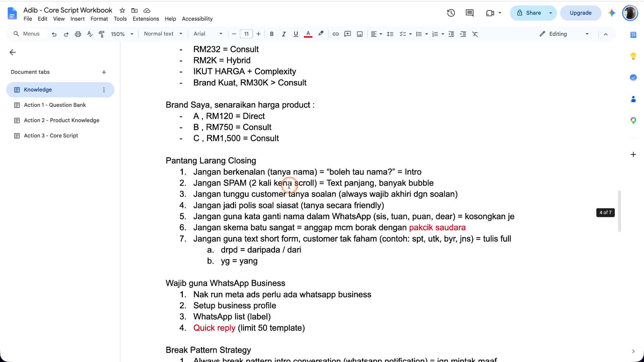Open Gemini sparkle icon
Viewport: 644px width, 362px height.
[x=612, y=13]
